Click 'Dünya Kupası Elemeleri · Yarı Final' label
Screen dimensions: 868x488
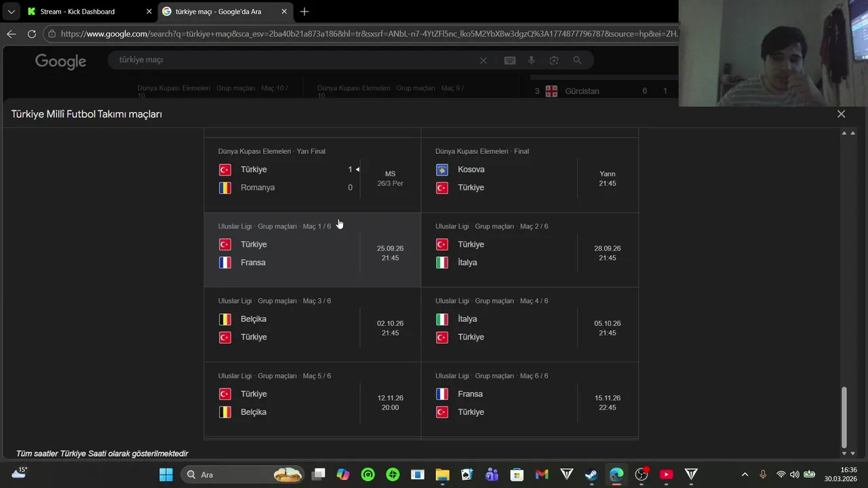[x=272, y=151]
